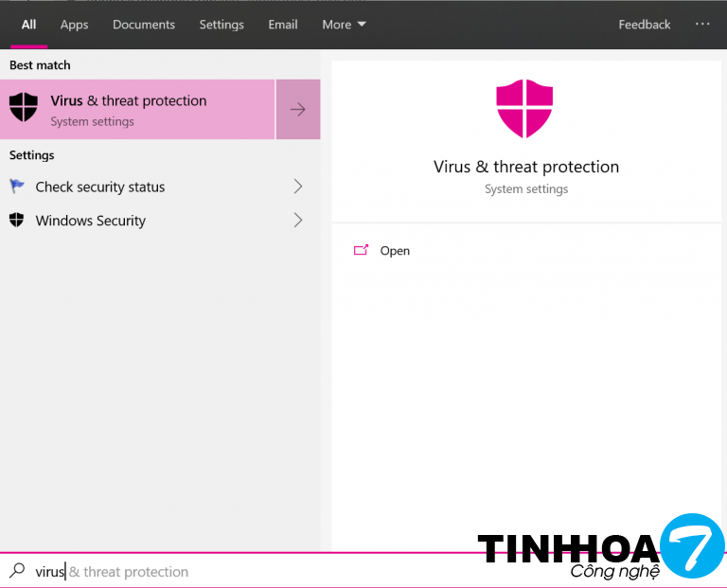Switch to the Documents tab
This screenshot has height=588, width=727.
point(144,25)
